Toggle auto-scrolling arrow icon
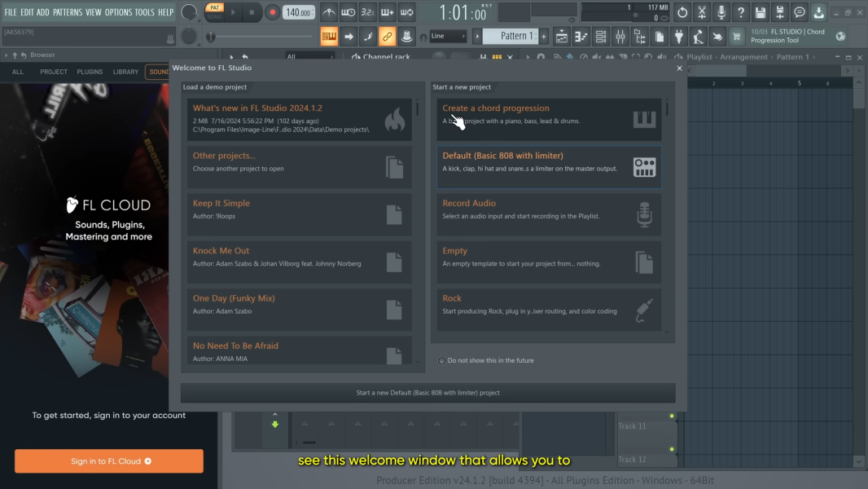 pyautogui.click(x=349, y=37)
